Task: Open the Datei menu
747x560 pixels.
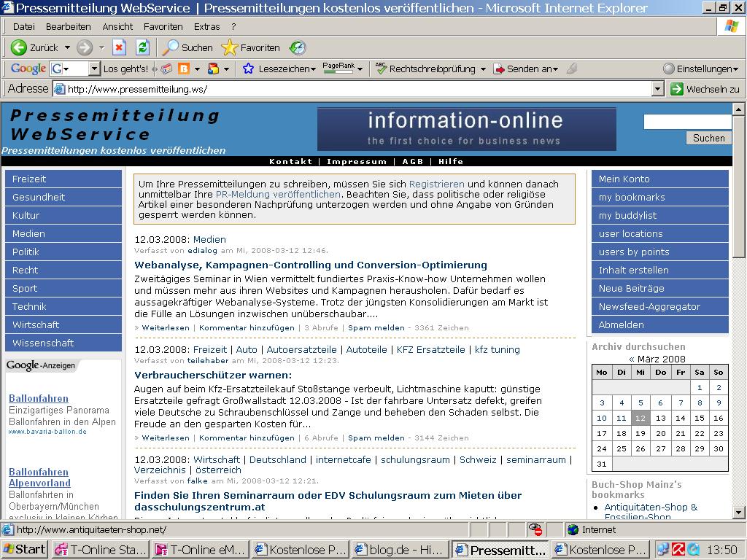Action: [24, 27]
